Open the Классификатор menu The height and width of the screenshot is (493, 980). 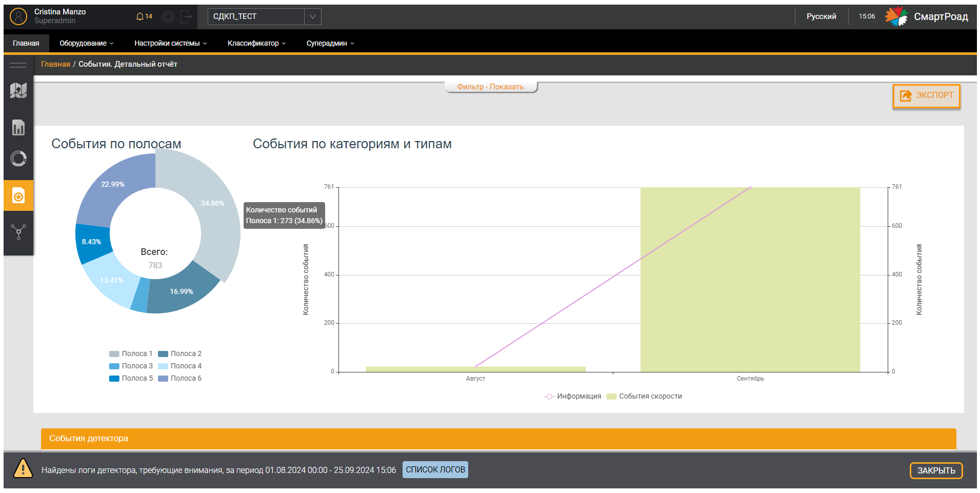click(257, 43)
